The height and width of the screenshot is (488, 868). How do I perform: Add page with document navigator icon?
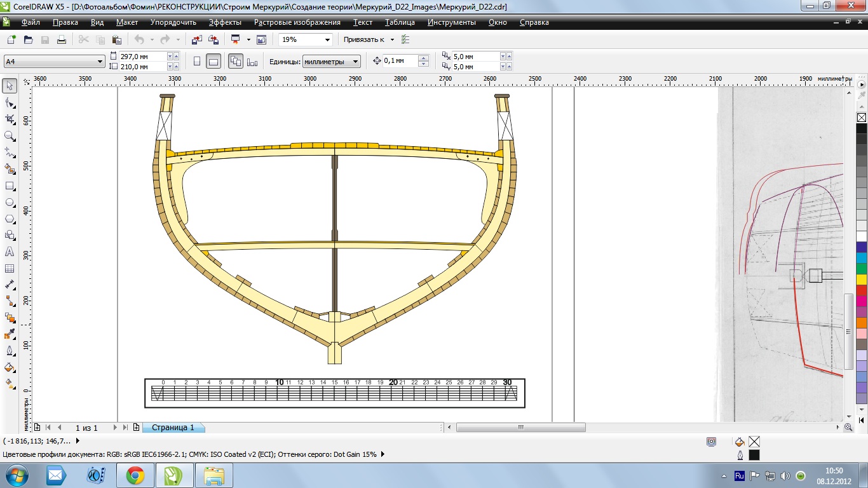37,428
